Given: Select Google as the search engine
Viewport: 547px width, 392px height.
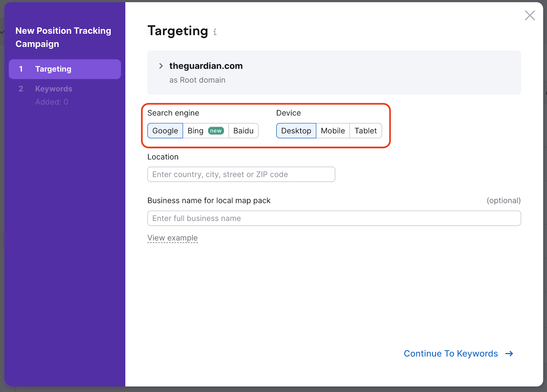Looking at the screenshot, I should coord(165,130).
